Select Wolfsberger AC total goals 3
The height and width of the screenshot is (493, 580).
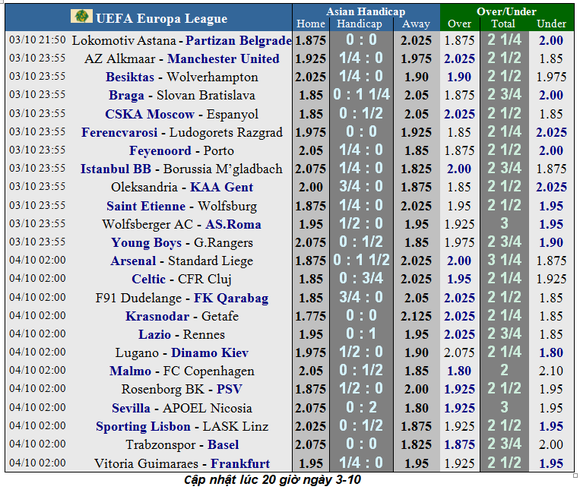pos(504,223)
